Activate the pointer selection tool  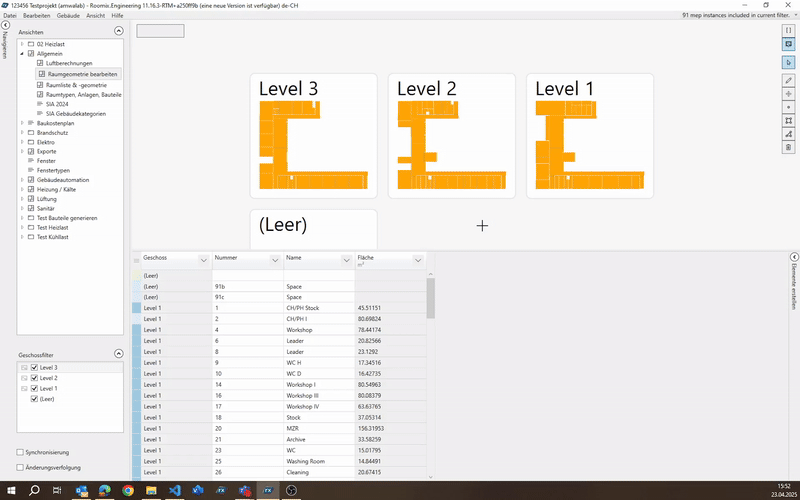coord(788,62)
